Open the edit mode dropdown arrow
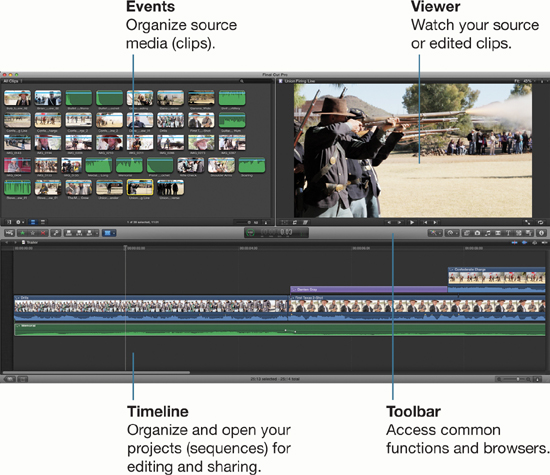 [96, 233]
